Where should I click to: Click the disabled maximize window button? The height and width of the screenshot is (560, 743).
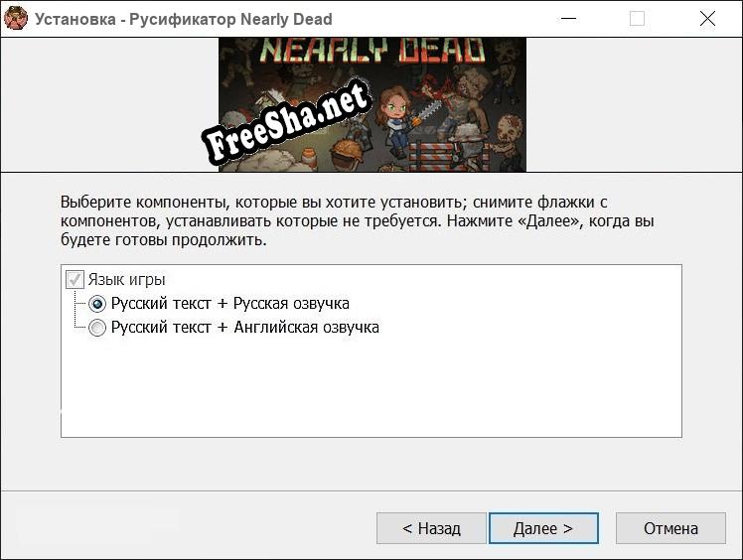(637, 19)
